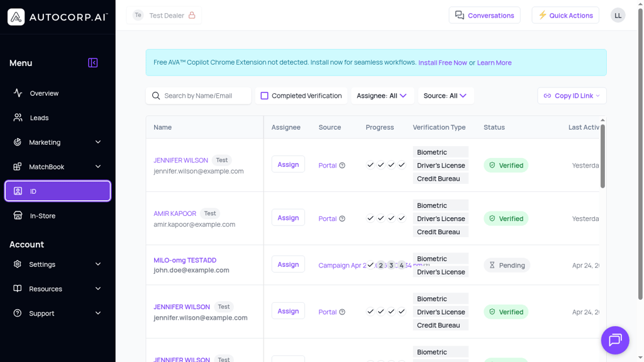Open the floating chat widget button
644x362 pixels.
point(615,340)
